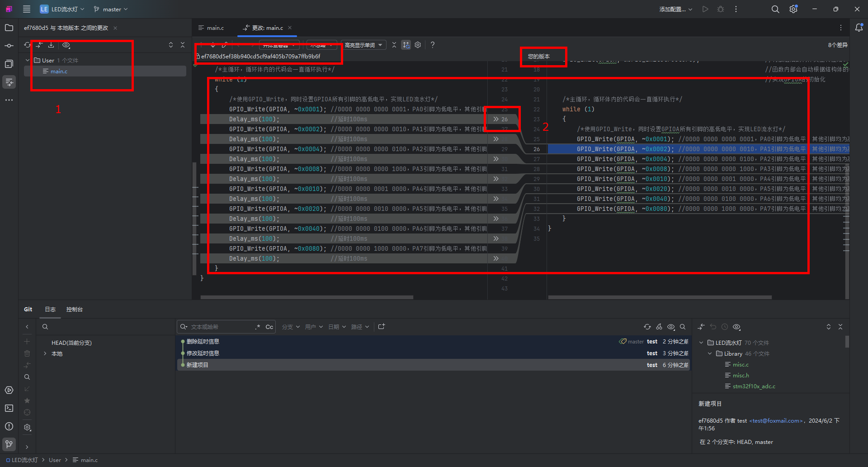Expand the 本地 branches node
This screenshot has height=467, width=868.
pyautogui.click(x=45, y=353)
